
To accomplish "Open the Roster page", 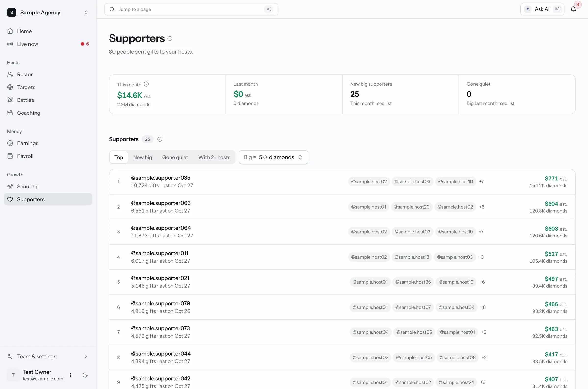I will [48, 75].
